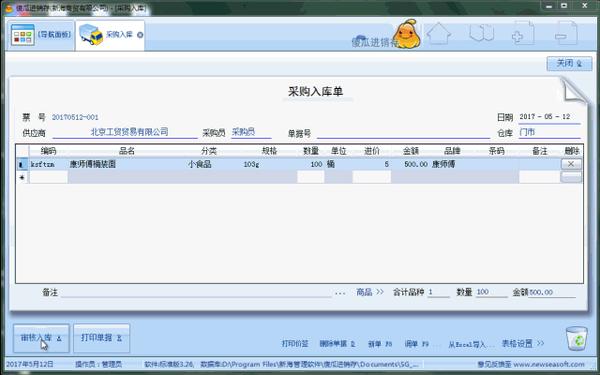The width and height of the screenshot is (600, 375).
Task: Click the quantity cell 100 in first row
Action: pyautogui.click(x=311, y=165)
